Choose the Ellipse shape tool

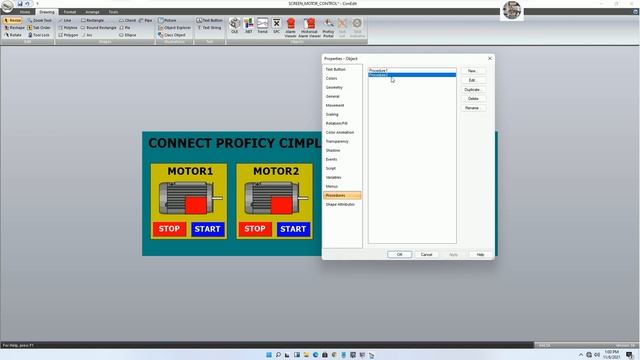click(128, 35)
